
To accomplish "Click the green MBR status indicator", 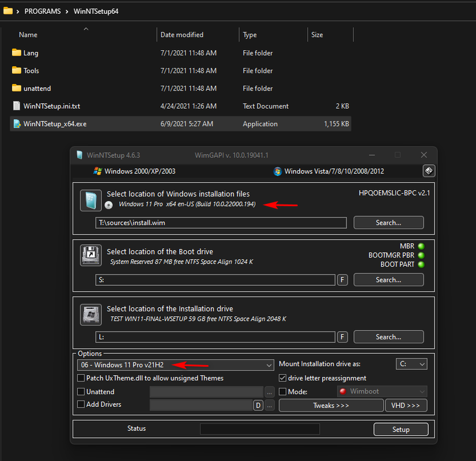I will (421, 246).
